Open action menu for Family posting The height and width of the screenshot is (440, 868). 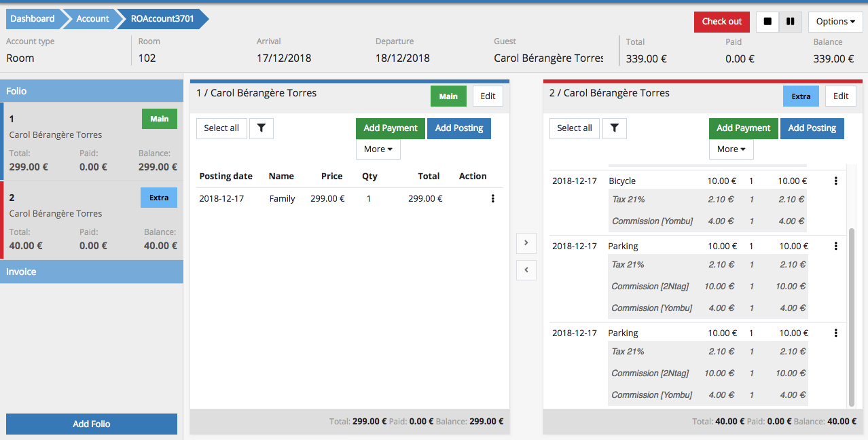[492, 199]
